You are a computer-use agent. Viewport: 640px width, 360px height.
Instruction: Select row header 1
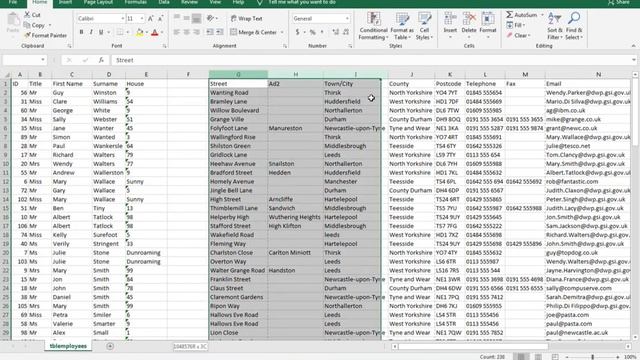6,84
